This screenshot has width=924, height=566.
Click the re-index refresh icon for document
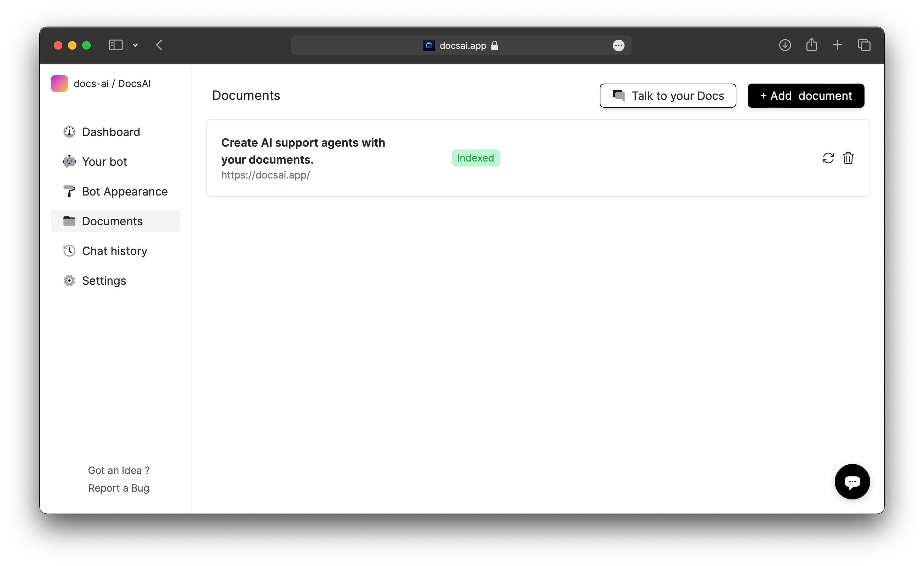(828, 158)
